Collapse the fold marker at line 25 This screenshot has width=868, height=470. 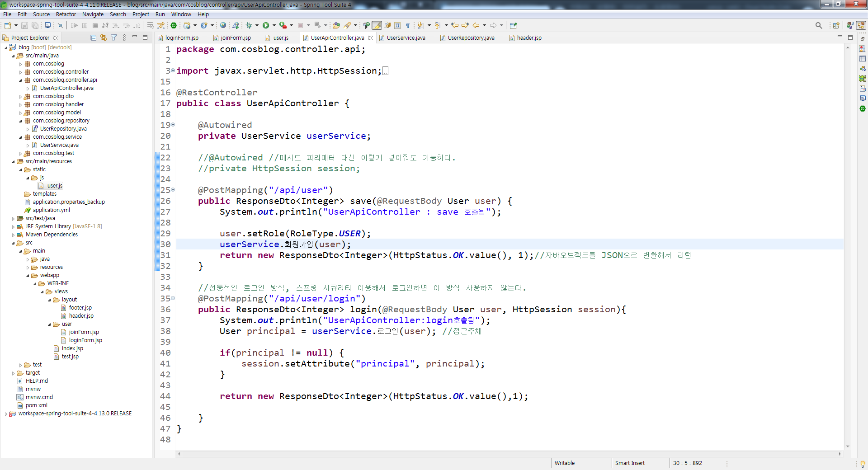coord(173,190)
